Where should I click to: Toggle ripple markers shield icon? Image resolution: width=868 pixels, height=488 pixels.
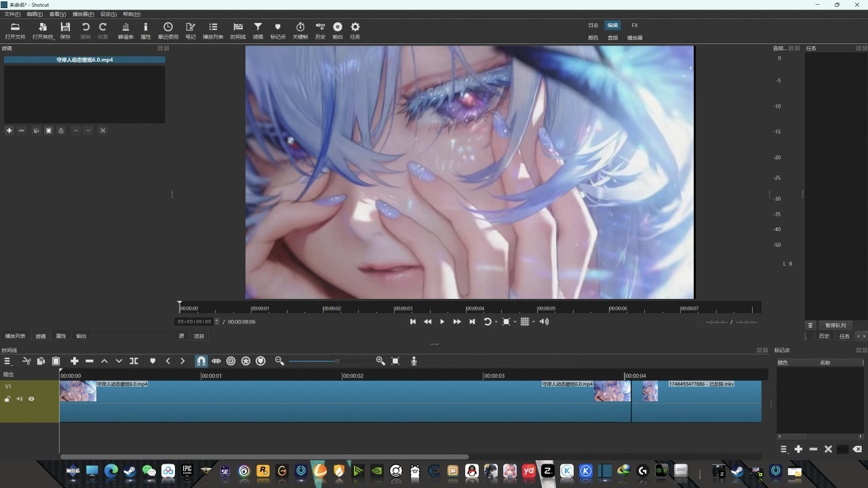click(260, 361)
